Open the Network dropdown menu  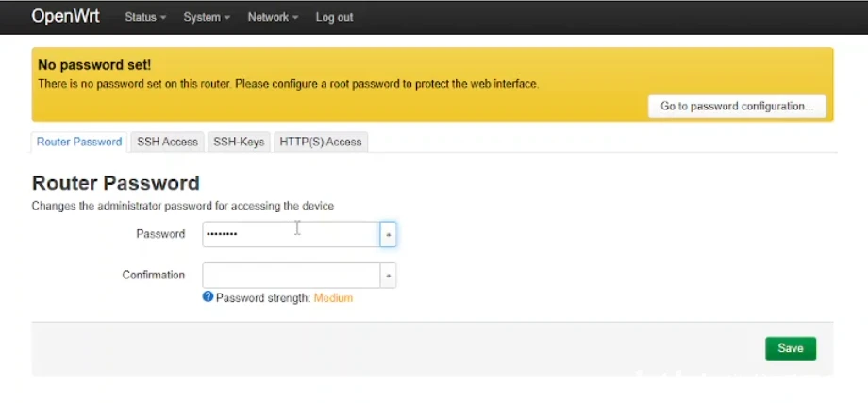pos(273,18)
